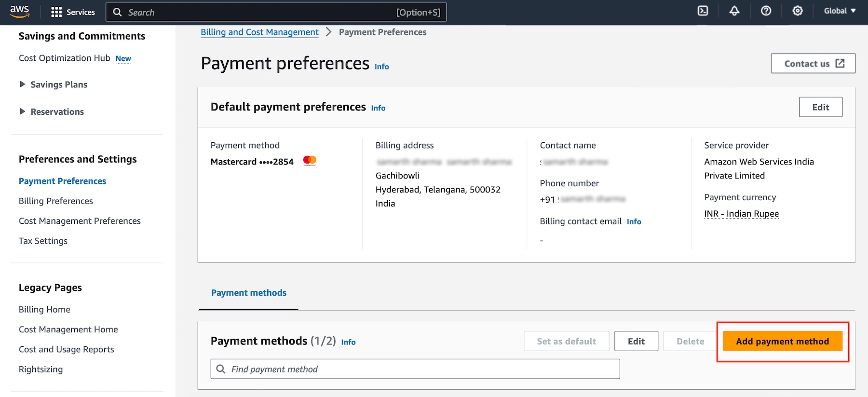Launch the CloudShell terminal icon
Viewport: 868px width, 397px height.
pos(703,11)
